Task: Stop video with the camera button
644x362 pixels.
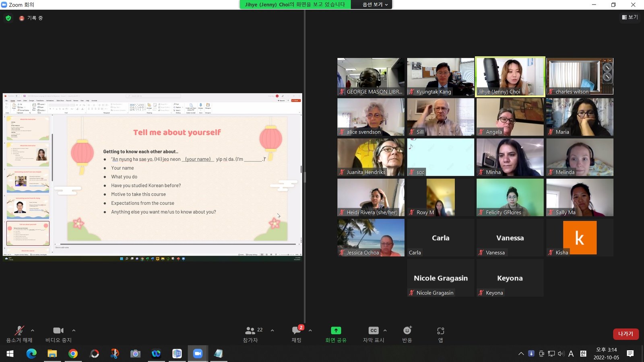Action: coord(58,331)
